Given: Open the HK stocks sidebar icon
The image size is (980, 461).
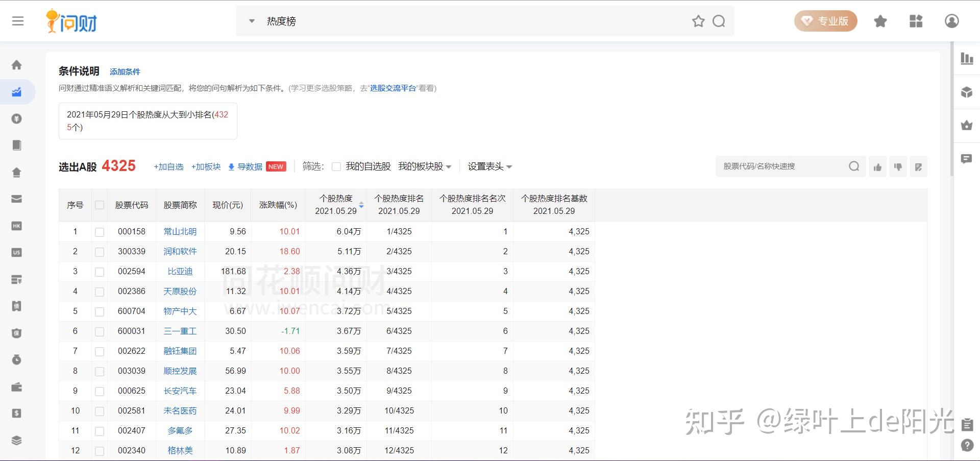Looking at the screenshot, I should click(17, 226).
